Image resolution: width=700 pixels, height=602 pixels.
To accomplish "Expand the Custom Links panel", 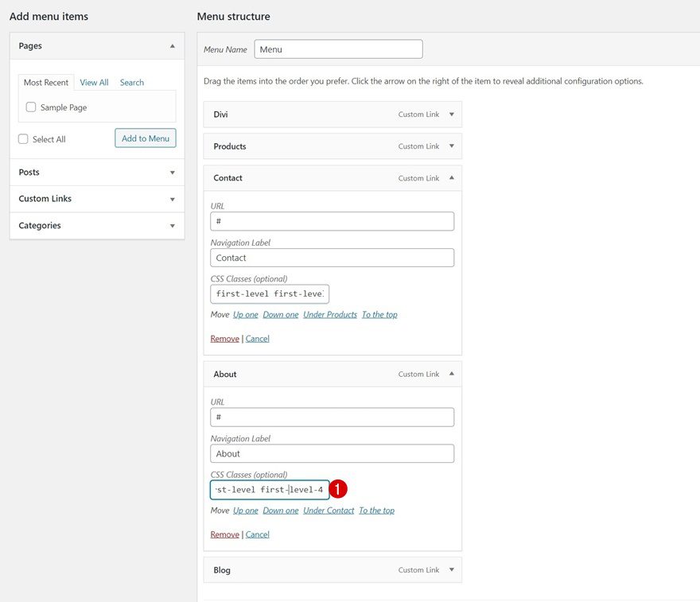I will tap(173, 199).
